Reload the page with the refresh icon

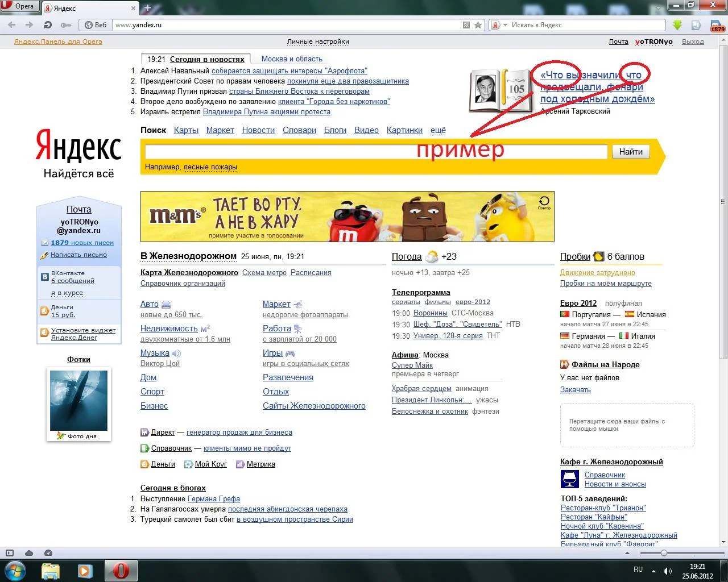(x=48, y=25)
